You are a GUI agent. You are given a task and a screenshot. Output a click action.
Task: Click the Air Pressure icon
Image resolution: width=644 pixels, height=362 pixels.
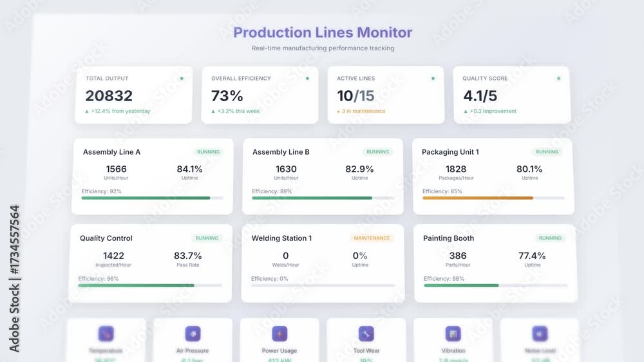[x=193, y=334]
